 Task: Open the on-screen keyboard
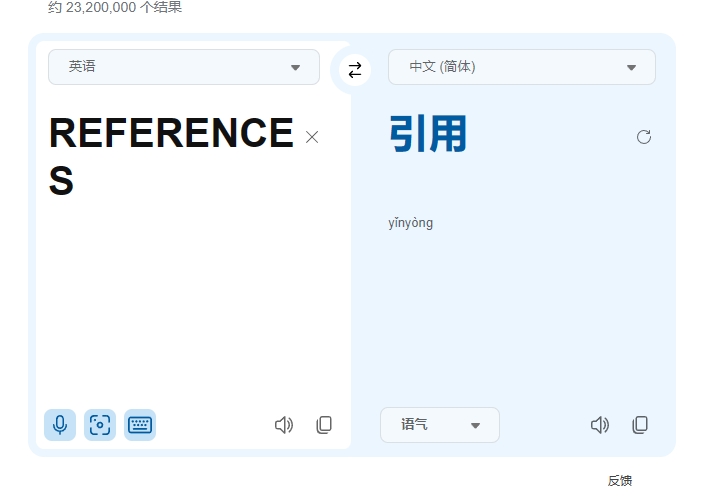(x=140, y=424)
